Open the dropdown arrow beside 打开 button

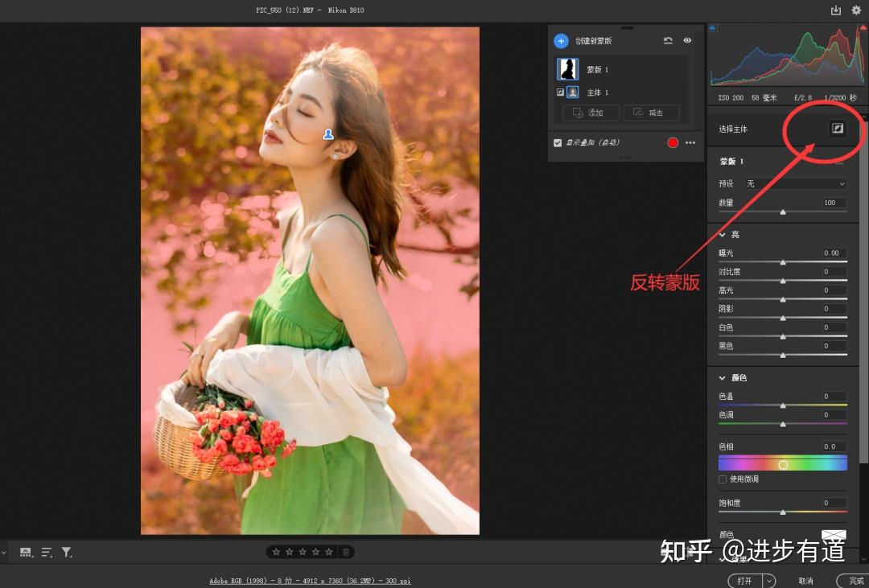(x=769, y=581)
